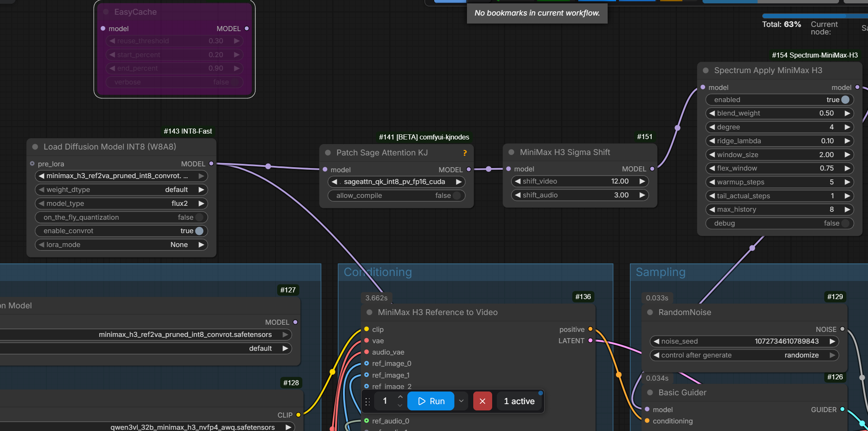Increase shift_audio value with right arrow

point(642,195)
